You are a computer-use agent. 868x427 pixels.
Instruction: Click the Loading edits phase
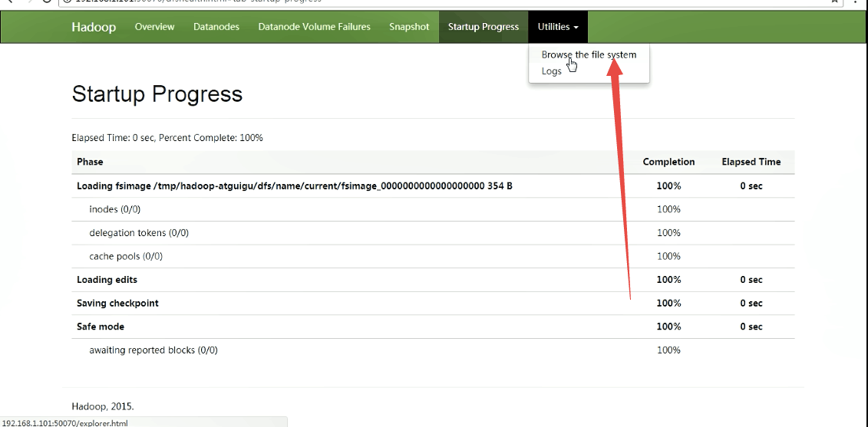(107, 280)
